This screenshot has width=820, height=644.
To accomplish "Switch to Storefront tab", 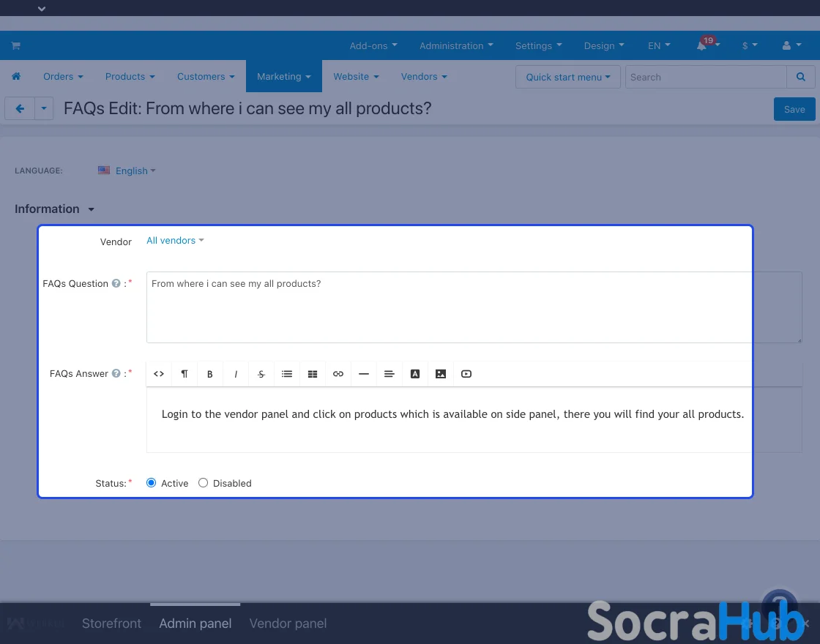I will (x=111, y=623).
